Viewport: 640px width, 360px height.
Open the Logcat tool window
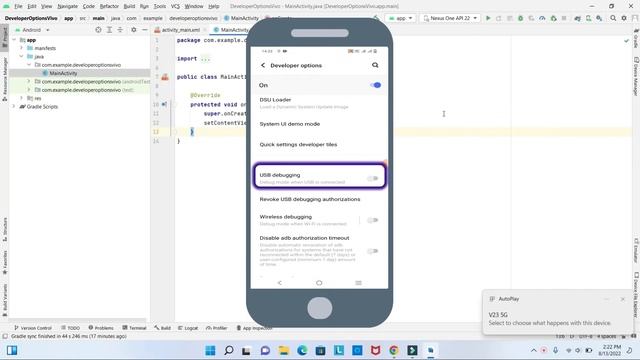tap(188, 328)
